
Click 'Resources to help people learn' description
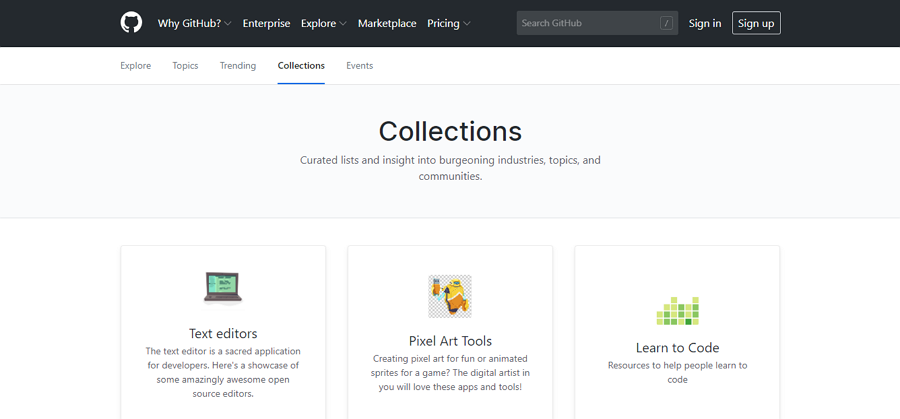(677, 373)
